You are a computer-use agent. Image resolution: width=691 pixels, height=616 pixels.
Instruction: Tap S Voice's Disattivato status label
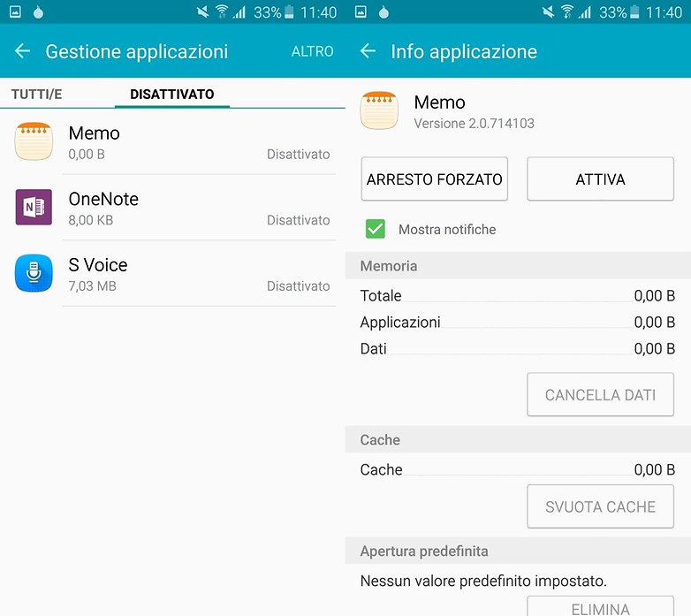299,286
